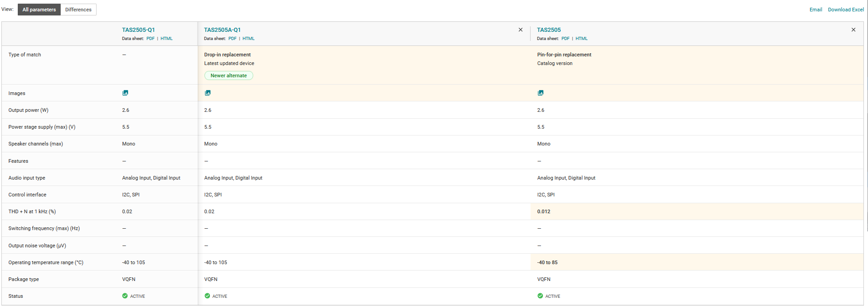Click ACTIVE status check for TAS2505A-Q1

(207, 296)
